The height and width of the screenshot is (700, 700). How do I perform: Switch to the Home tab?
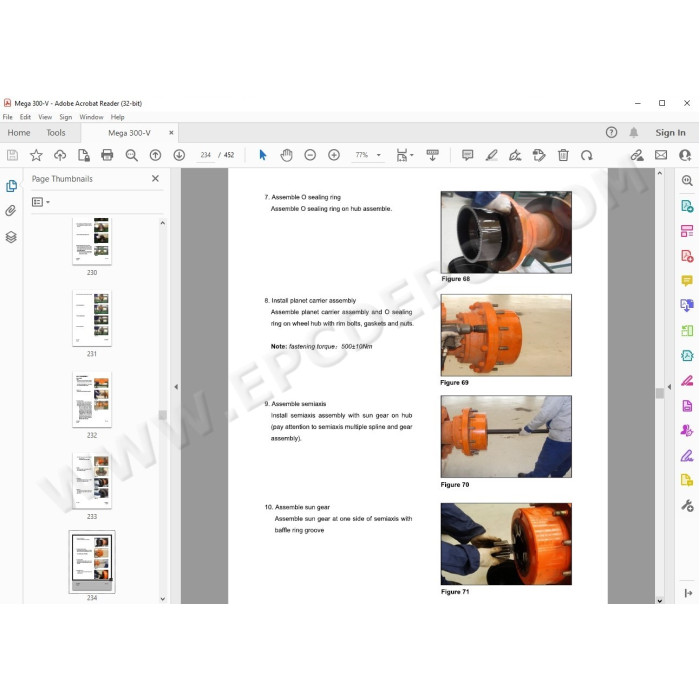19,133
